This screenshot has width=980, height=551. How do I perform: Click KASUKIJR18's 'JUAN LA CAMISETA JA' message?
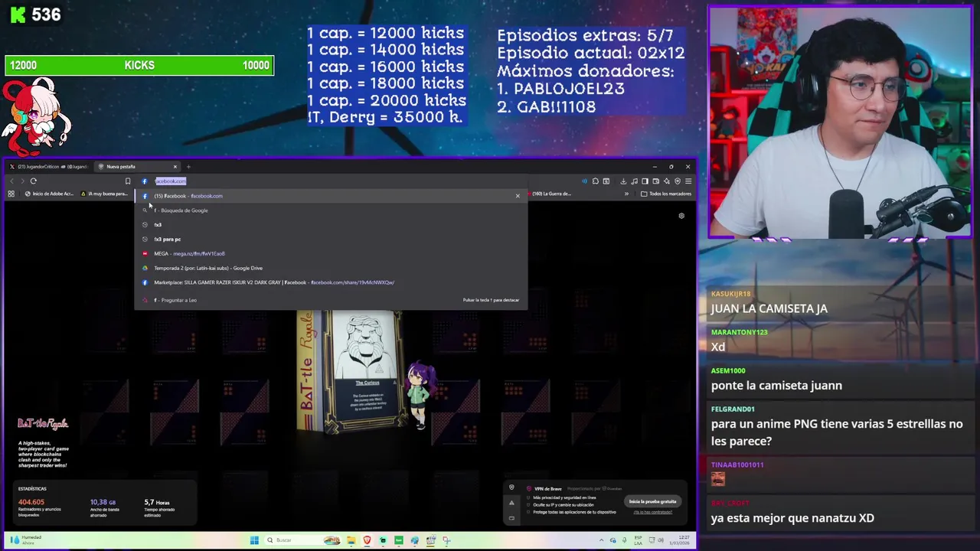tap(769, 309)
